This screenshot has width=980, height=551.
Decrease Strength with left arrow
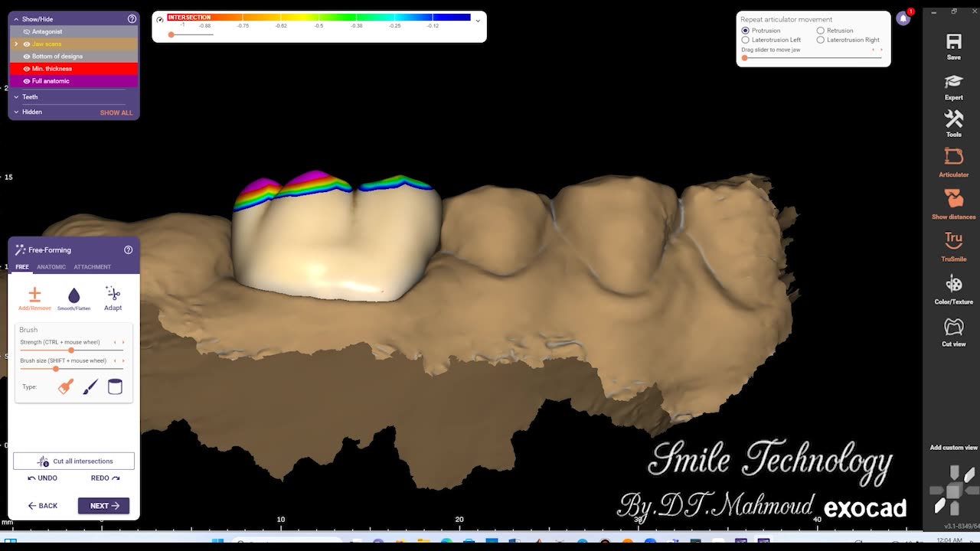click(x=115, y=342)
